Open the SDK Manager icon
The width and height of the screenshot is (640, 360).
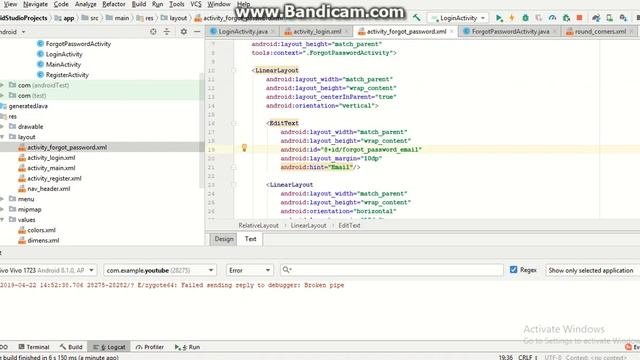point(623,18)
